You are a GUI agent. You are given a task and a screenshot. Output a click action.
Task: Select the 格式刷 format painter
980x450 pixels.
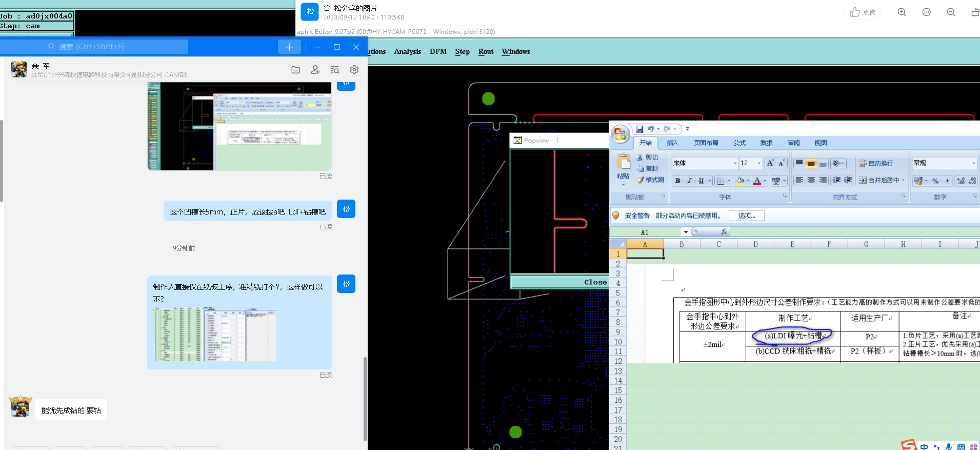coord(650,180)
